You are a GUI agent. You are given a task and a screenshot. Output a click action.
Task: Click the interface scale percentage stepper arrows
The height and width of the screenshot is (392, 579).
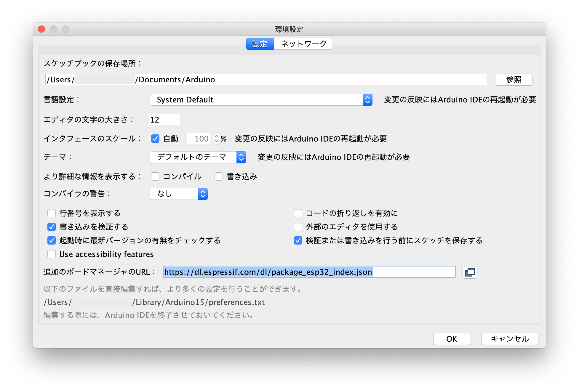click(216, 139)
